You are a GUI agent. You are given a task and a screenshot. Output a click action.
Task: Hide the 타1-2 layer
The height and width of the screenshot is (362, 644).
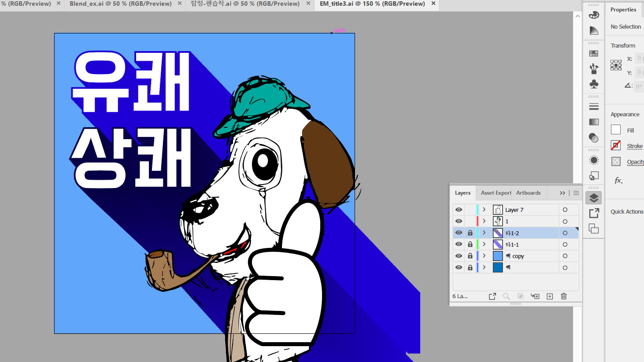coord(459,233)
